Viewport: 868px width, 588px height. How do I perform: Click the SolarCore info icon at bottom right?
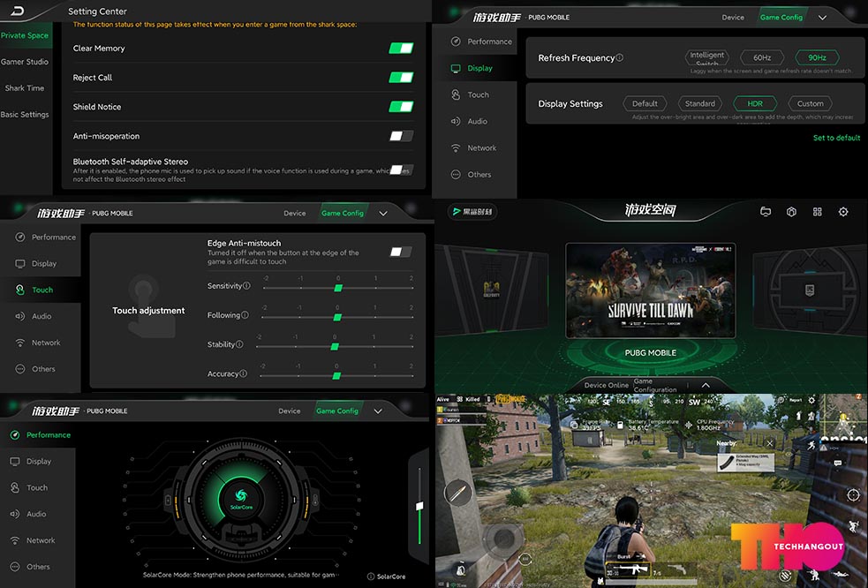[x=371, y=577]
